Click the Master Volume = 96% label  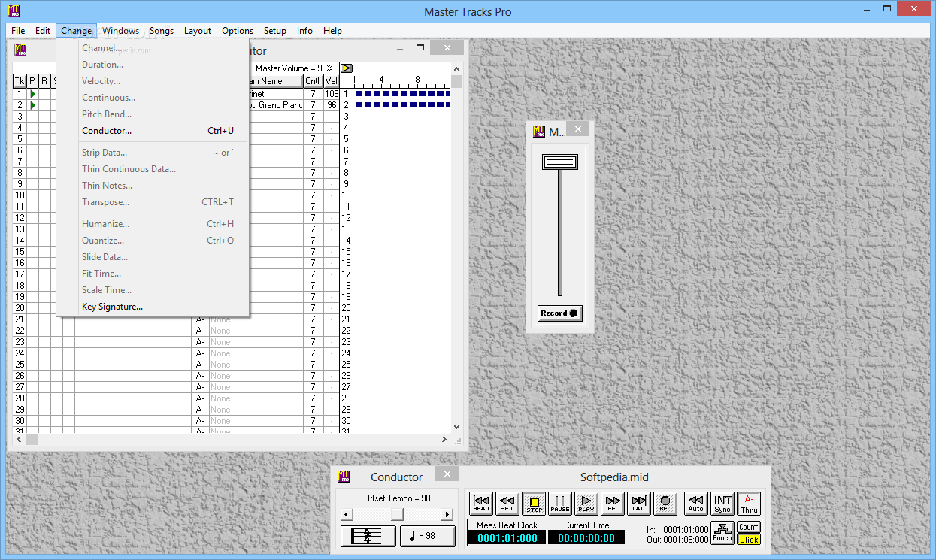coord(294,68)
